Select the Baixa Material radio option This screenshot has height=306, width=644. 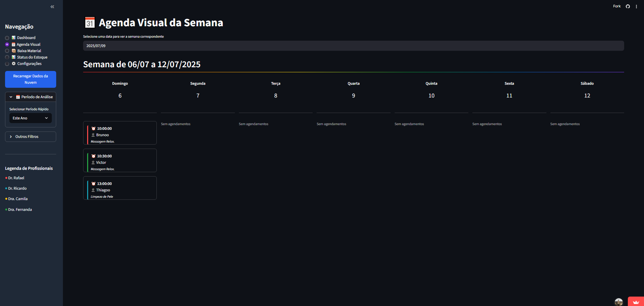[x=7, y=51]
